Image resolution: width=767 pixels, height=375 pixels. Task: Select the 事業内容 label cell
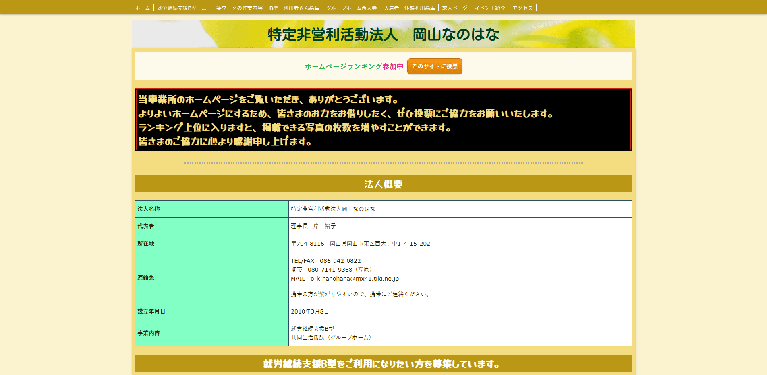(211, 332)
